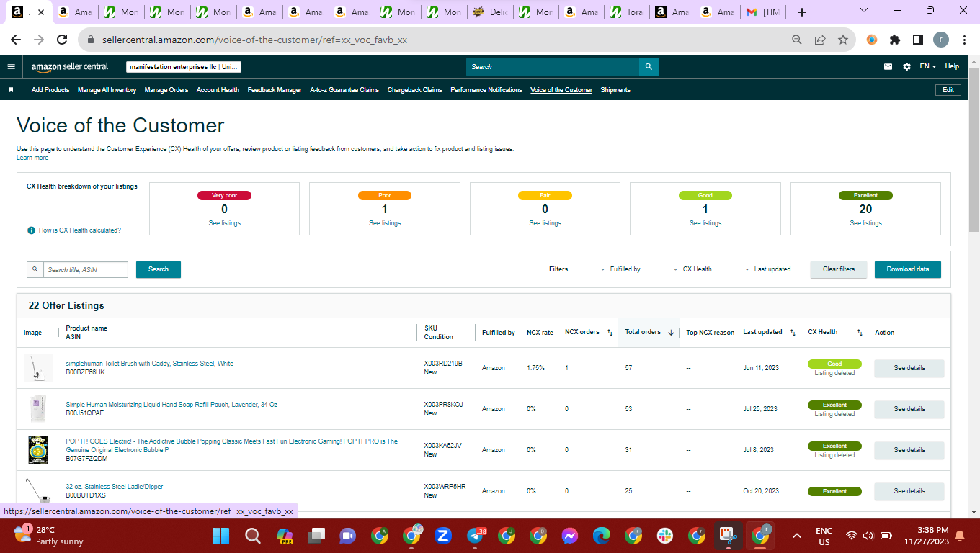Reload the page in Chrome
This screenshot has height=553, width=980.
62,40
